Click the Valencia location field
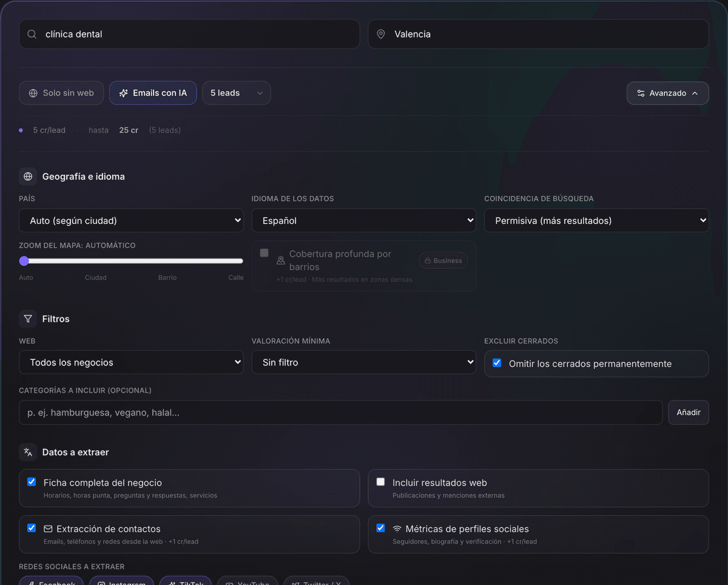Screen dimensions: 728x585 pos(539,35)
